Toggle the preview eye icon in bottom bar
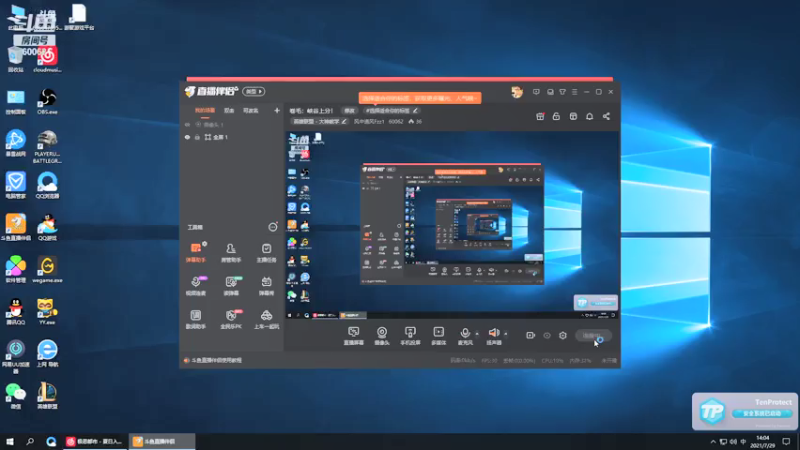The image size is (800, 450). tap(546, 335)
